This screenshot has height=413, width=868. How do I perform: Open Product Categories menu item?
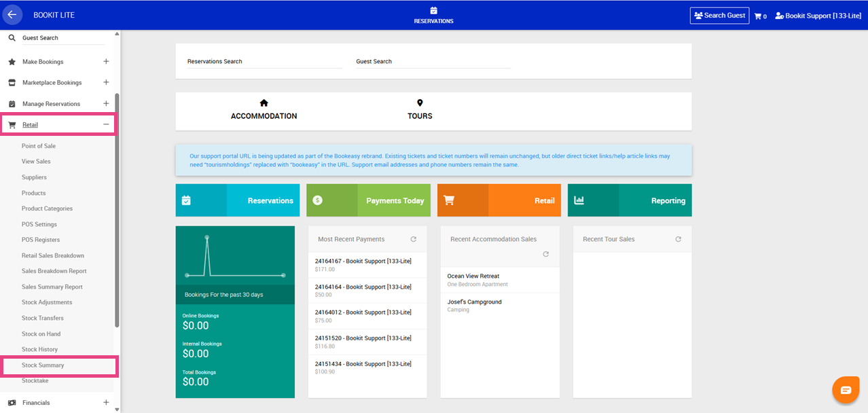(47, 209)
